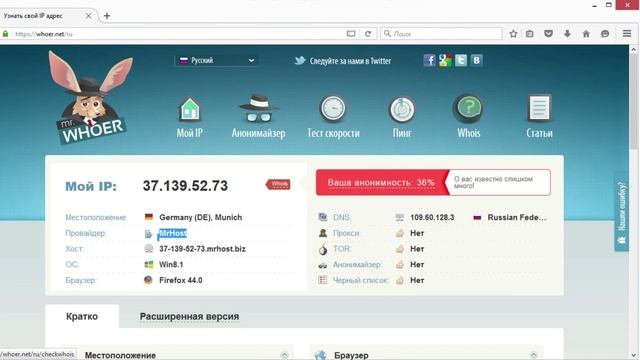
Task: Open the Firefox hamburger menu
Action: [x=627, y=33]
